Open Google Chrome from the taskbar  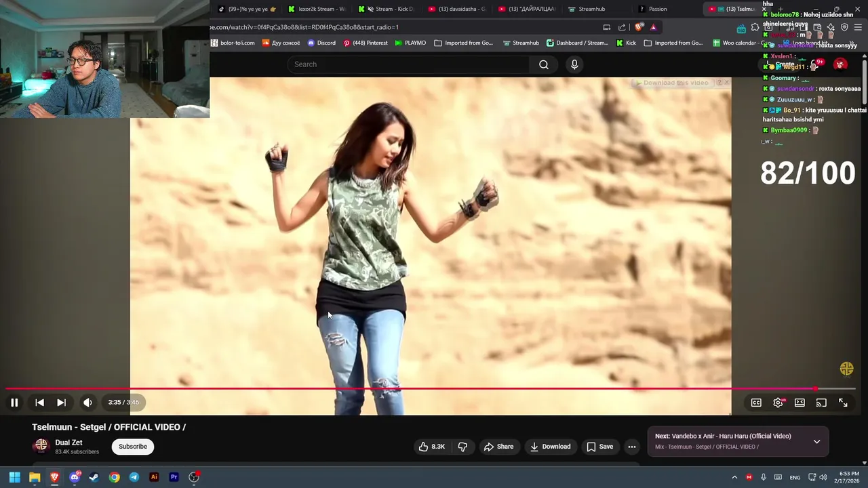114,477
